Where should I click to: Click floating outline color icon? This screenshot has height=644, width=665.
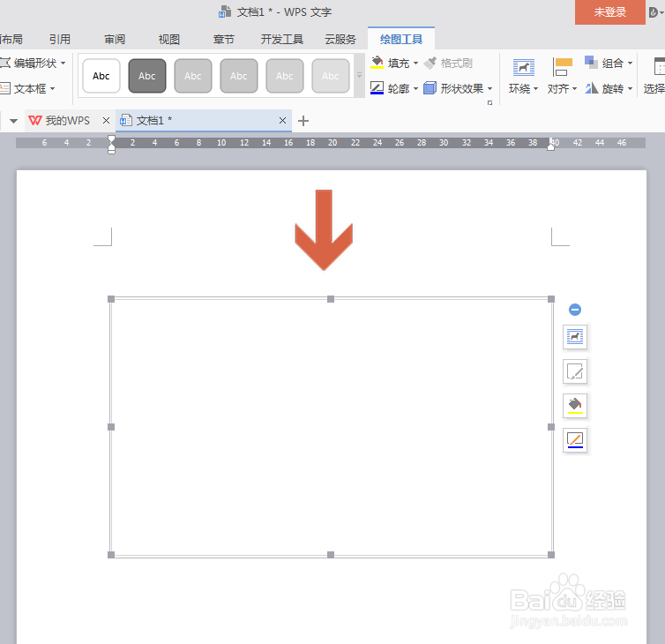click(x=575, y=440)
